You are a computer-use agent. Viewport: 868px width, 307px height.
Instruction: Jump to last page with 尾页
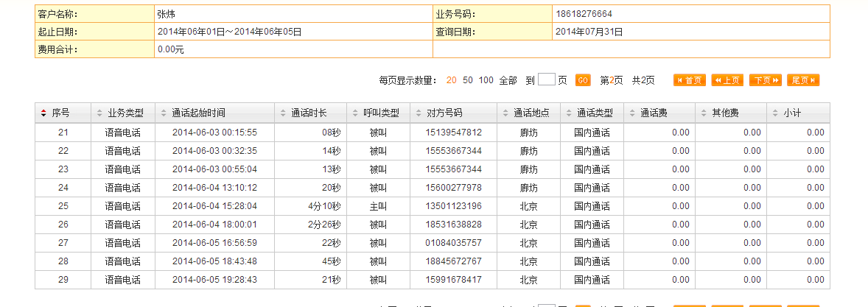803,80
